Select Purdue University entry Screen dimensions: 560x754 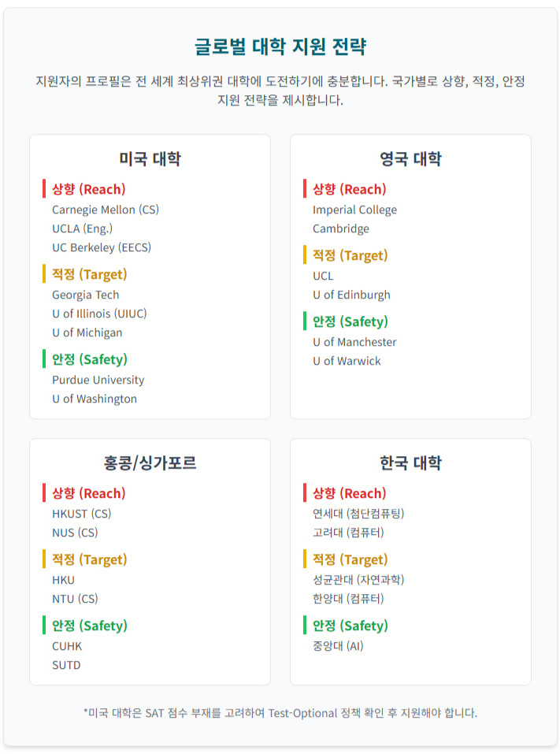[x=98, y=380]
